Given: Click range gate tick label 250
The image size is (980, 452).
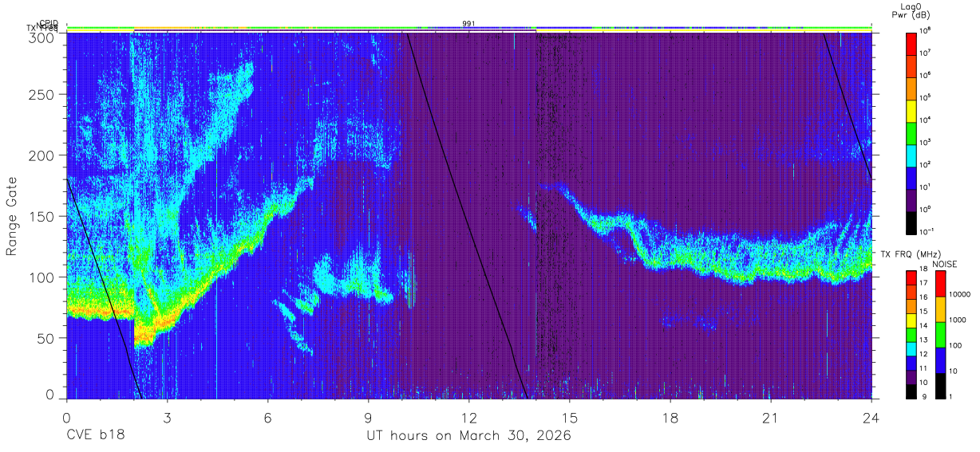Looking at the screenshot, I should coord(41,95).
